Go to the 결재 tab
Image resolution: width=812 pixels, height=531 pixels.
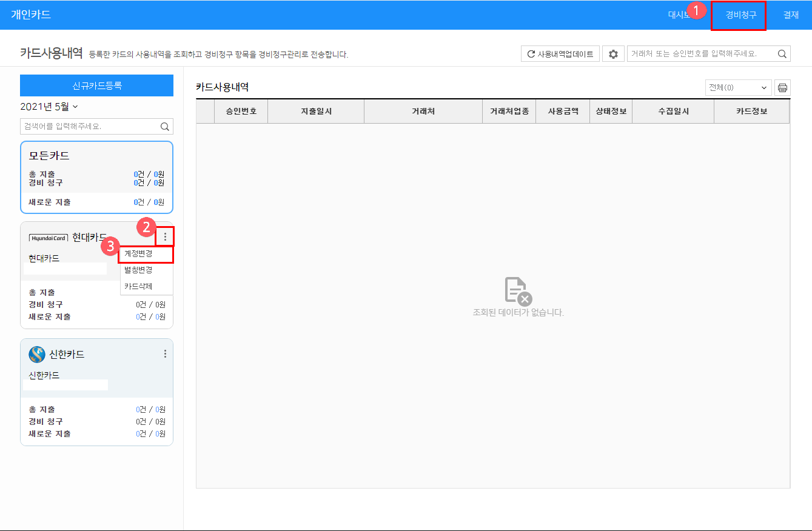791,15
